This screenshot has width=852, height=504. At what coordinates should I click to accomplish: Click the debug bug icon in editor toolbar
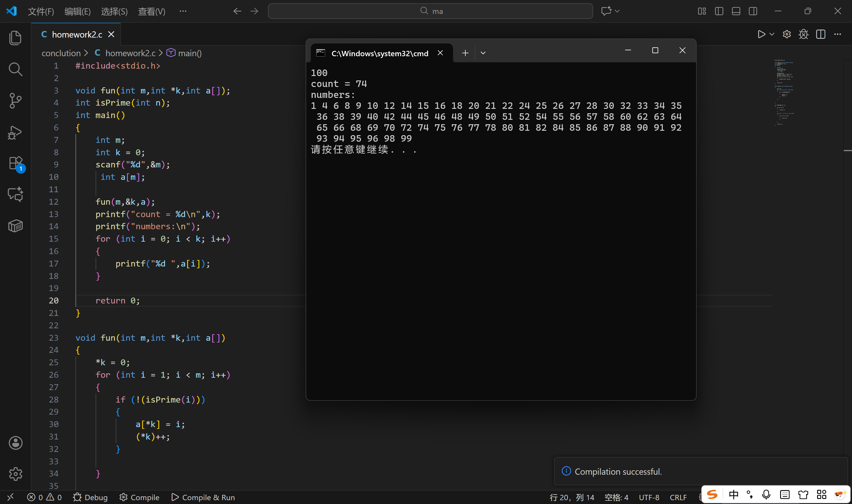(x=803, y=34)
